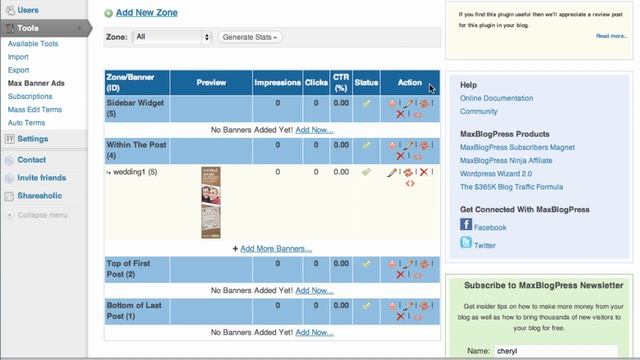The width and height of the screenshot is (640, 360).
Task: Open Mass Edit Terms in sidebar
Action: (35, 109)
